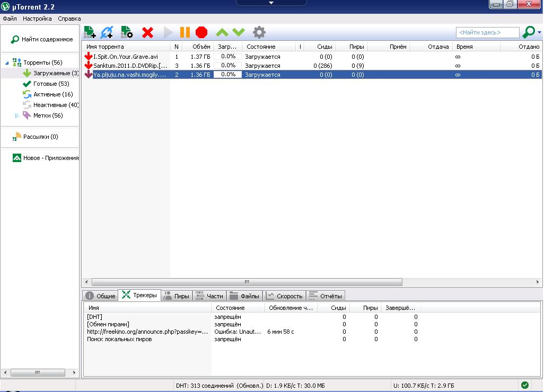544x392 pixels.
Task: Switch to the Отчёты tab
Action: pyautogui.click(x=326, y=296)
